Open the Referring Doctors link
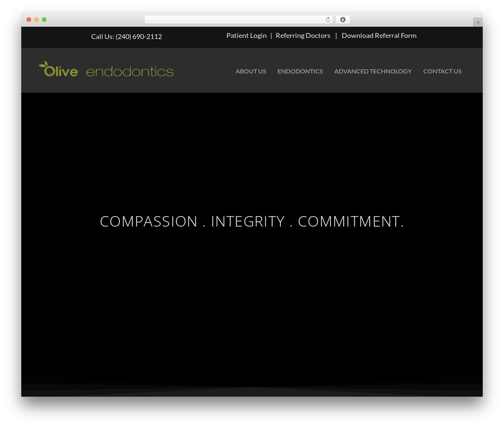Viewport: 504px width, 427px height. pyautogui.click(x=303, y=35)
